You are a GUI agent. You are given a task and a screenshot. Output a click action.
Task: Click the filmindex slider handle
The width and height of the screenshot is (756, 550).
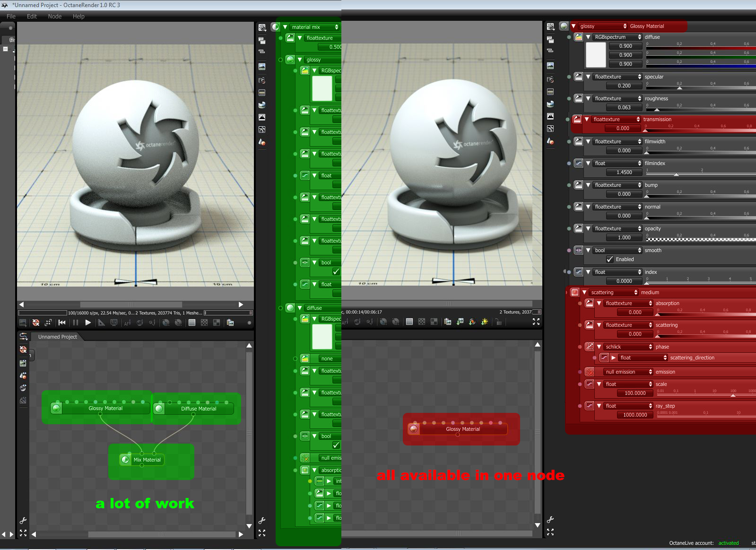[676, 174]
